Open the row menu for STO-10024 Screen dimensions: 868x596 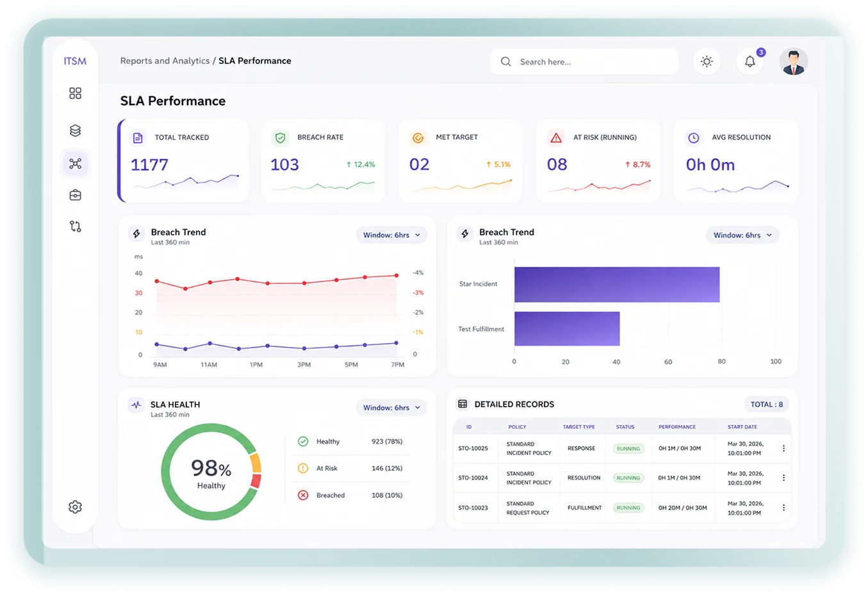(783, 478)
